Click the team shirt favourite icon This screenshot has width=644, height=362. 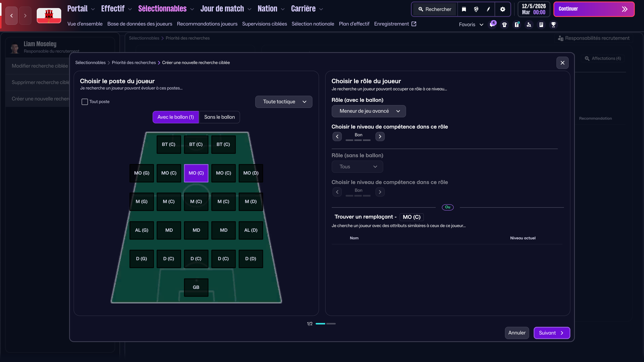(x=504, y=24)
